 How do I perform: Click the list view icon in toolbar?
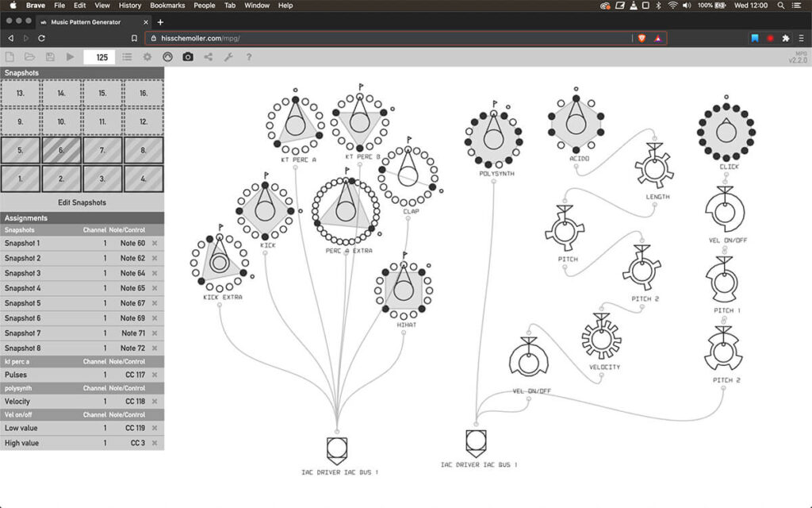coord(127,57)
